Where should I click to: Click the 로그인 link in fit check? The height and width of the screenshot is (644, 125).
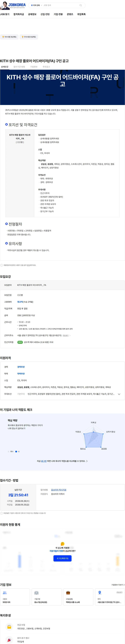[x=44, y=461]
